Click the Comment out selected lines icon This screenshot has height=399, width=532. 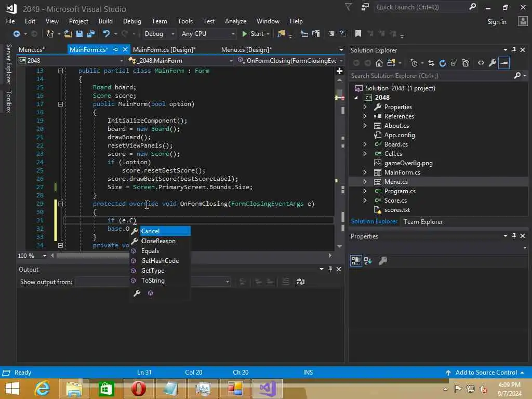[x=331, y=34]
